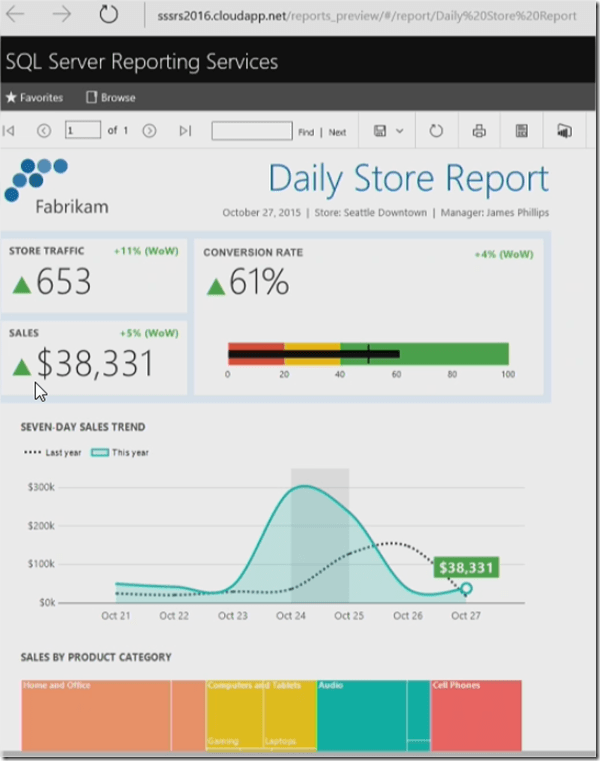This screenshot has height=761, width=600.
Task: Open report in Power BI icon
Action: pyautogui.click(x=564, y=131)
